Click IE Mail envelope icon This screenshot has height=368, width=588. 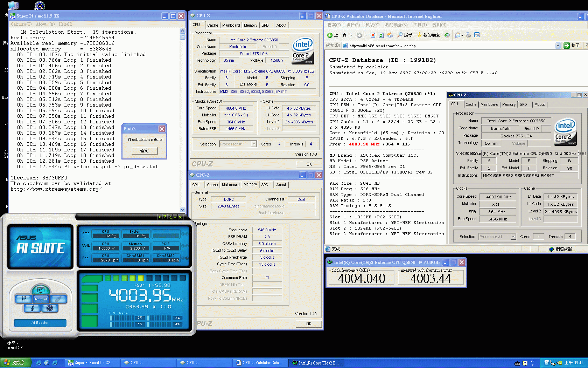point(457,35)
